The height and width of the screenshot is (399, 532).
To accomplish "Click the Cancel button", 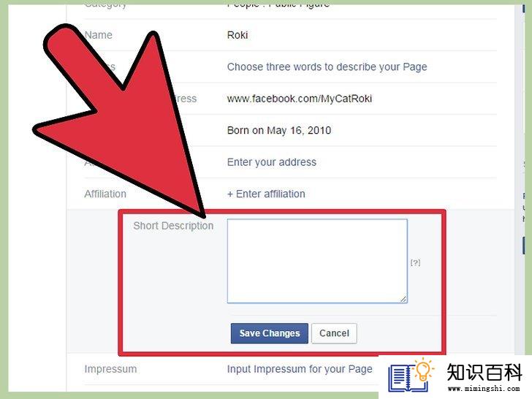I will tap(334, 333).
